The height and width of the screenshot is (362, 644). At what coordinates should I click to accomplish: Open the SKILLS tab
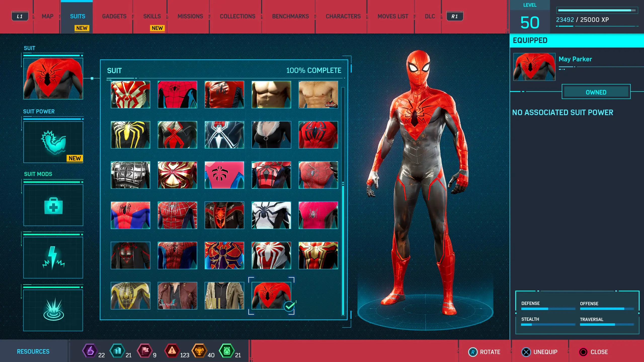coord(152,16)
